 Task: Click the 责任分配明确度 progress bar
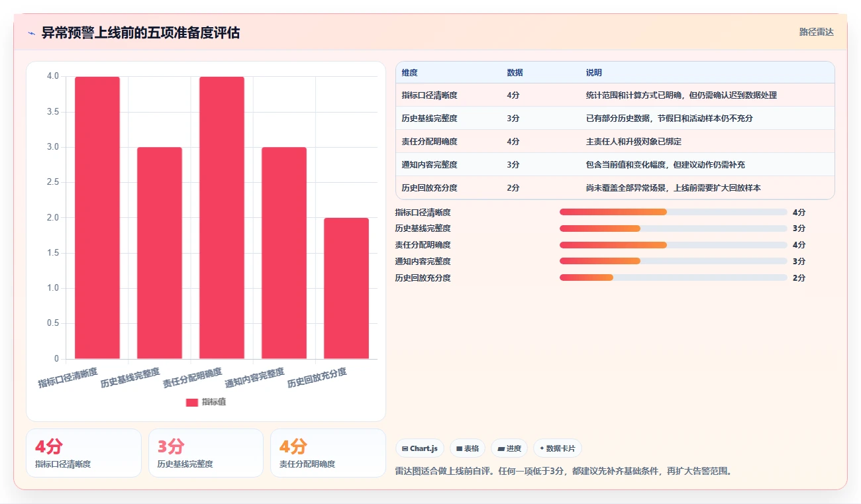click(674, 245)
